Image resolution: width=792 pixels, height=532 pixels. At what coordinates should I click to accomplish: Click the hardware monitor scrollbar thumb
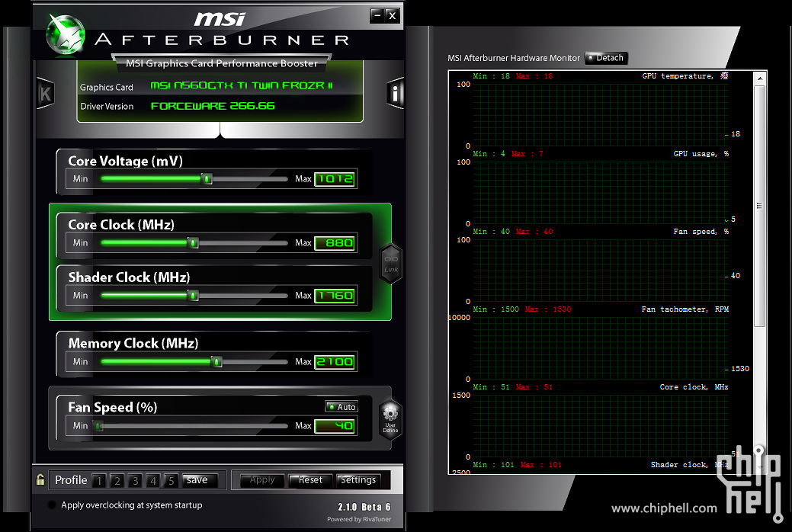click(759, 206)
